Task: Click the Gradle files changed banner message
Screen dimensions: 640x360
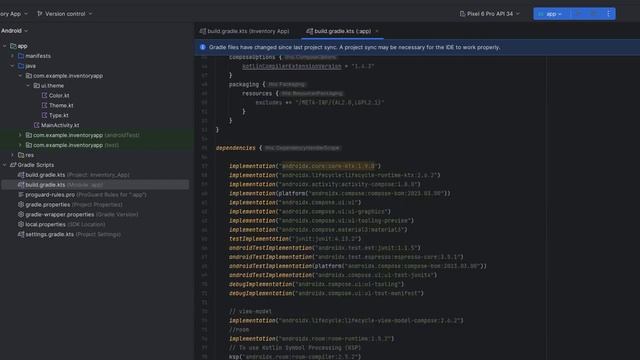Action: coord(354,47)
